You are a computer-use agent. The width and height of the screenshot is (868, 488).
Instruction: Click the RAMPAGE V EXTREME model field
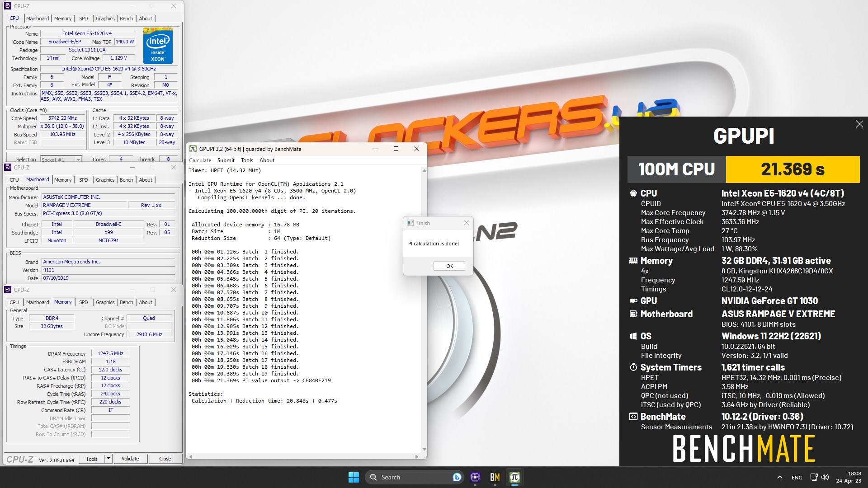tap(84, 205)
